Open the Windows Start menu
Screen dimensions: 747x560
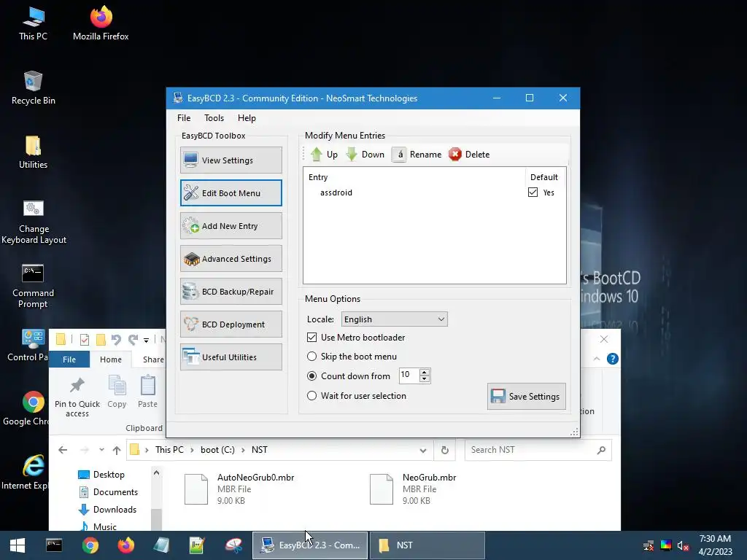(x=18, y=545)
